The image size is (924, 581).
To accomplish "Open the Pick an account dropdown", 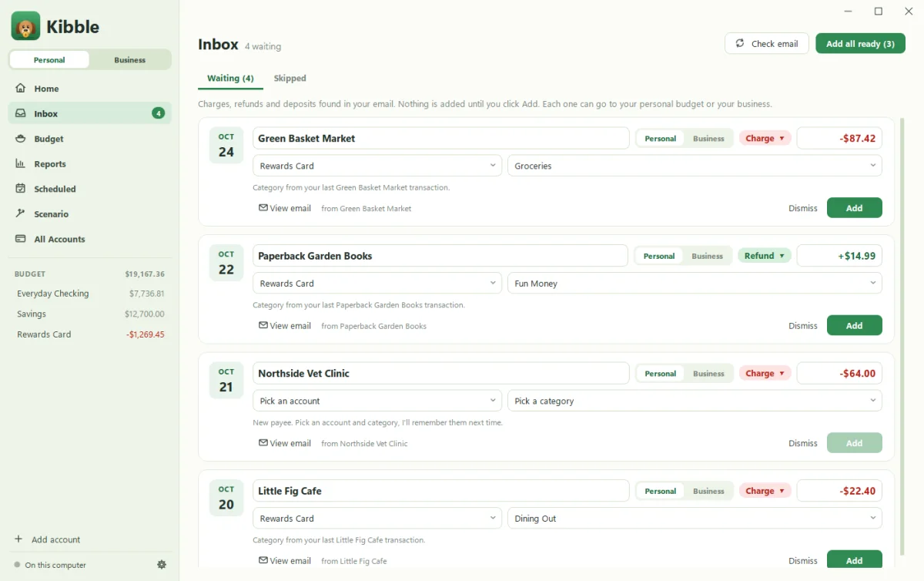I will pos(377,401).
